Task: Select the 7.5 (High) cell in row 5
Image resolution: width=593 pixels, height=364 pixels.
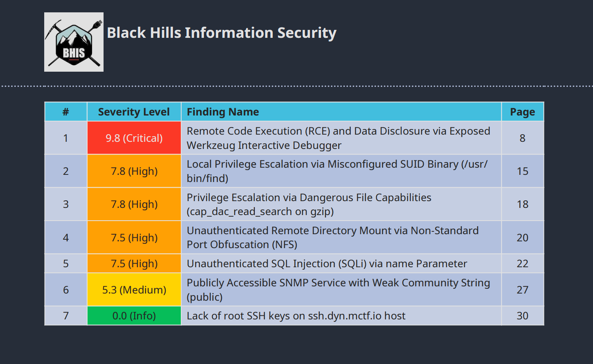Action: pyautogui.click(x=134, y=264)
